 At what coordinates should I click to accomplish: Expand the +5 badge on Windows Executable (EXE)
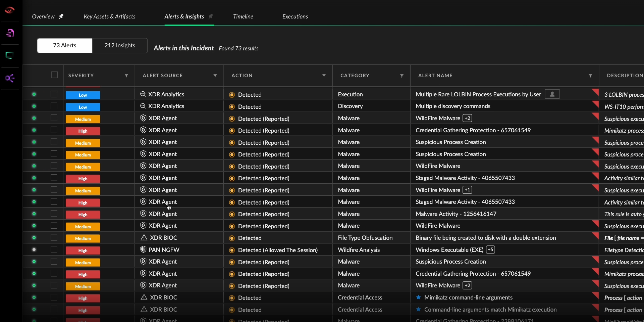point(490,249)
